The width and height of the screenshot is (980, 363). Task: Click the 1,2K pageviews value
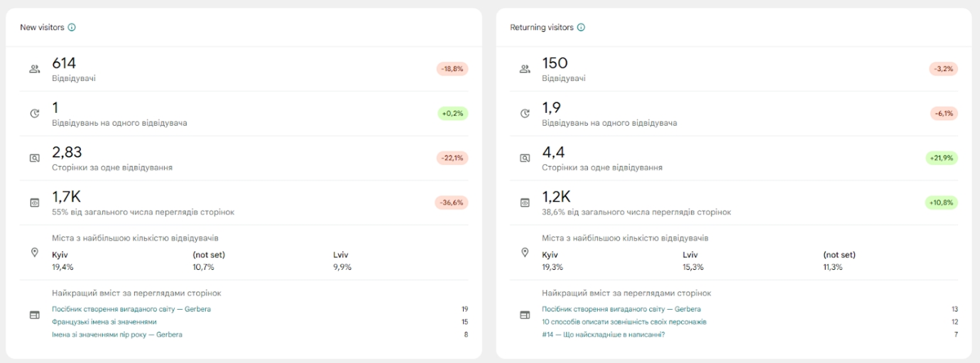(556, 197)
